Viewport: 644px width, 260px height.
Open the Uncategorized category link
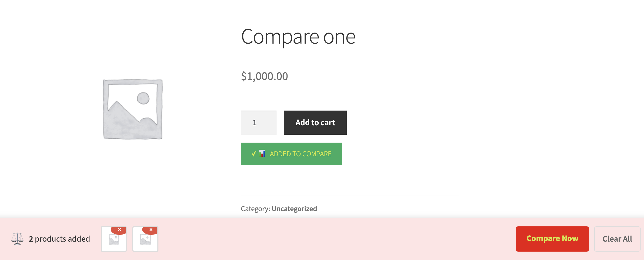click(294, 209)
